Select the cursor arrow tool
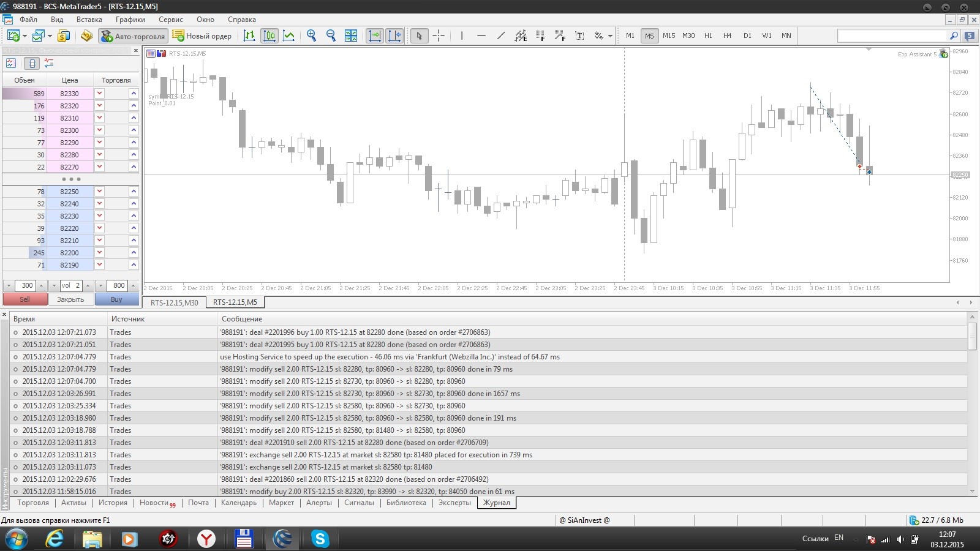This screenshot has width=980, height=551. (x=419, y=36)
